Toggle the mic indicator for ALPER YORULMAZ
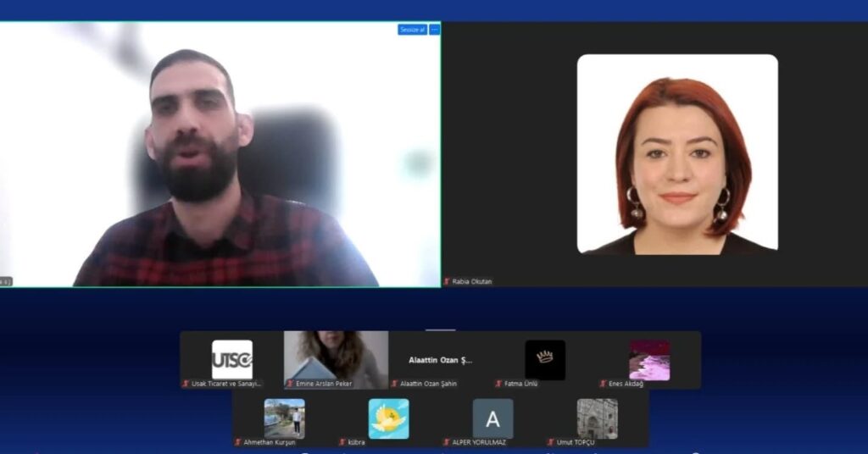Screen dimensions: 868x454 447,442
